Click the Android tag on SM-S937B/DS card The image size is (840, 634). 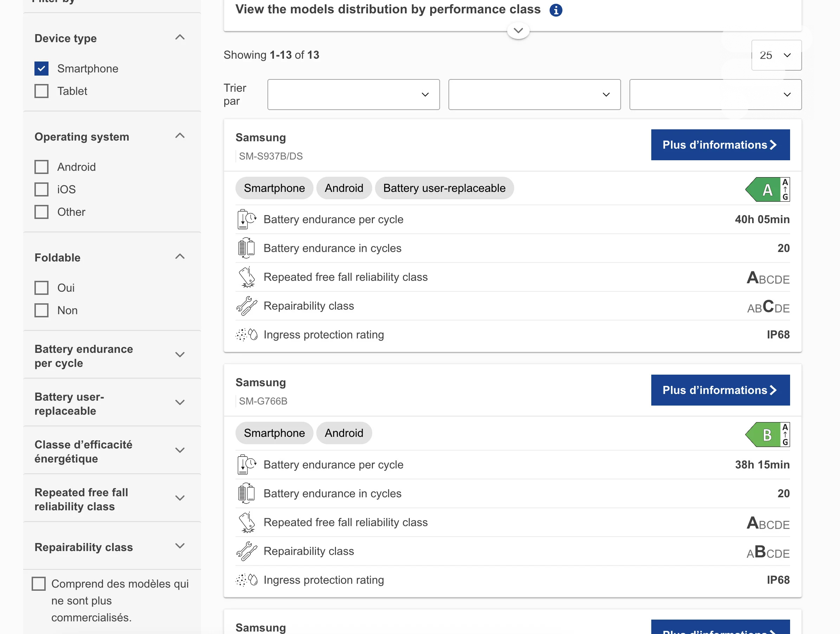pos(344,188)
